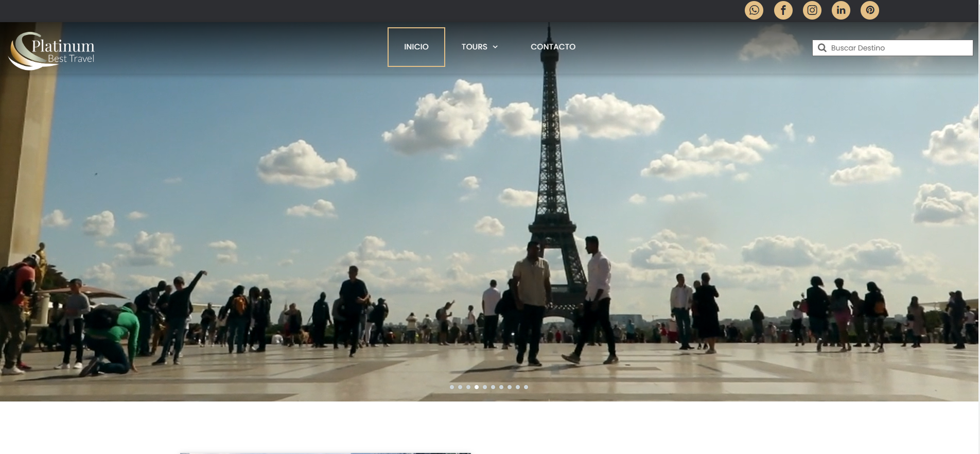The image size is (980, 454).
Task: Visit the Facebook page icon
Action: pos(783,10)
